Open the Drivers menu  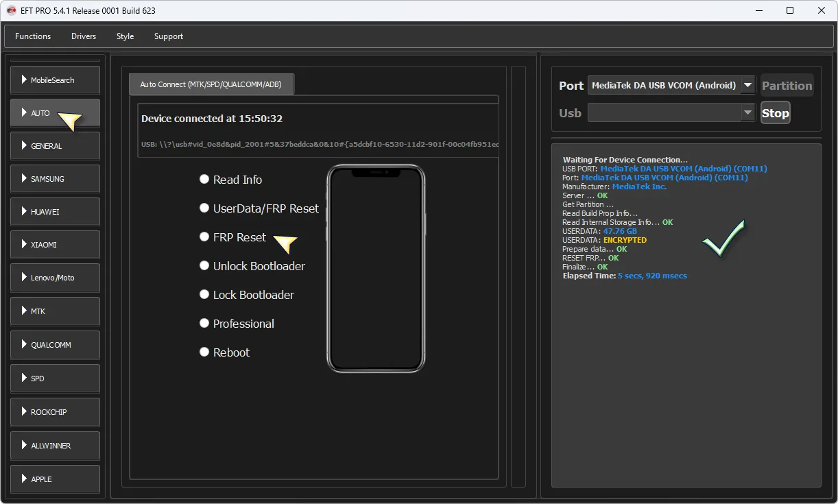pos(84,36)
